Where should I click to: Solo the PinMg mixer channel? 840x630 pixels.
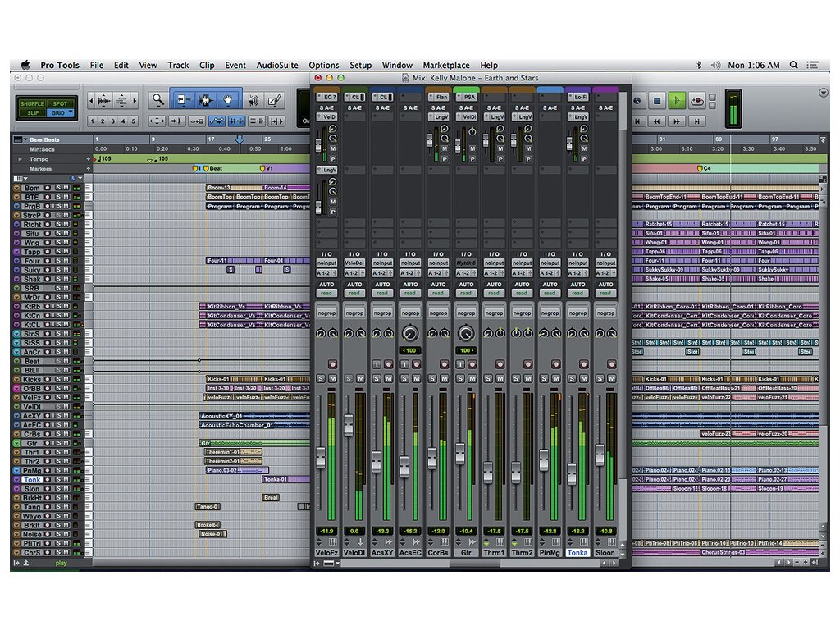(x=544, y=379)
